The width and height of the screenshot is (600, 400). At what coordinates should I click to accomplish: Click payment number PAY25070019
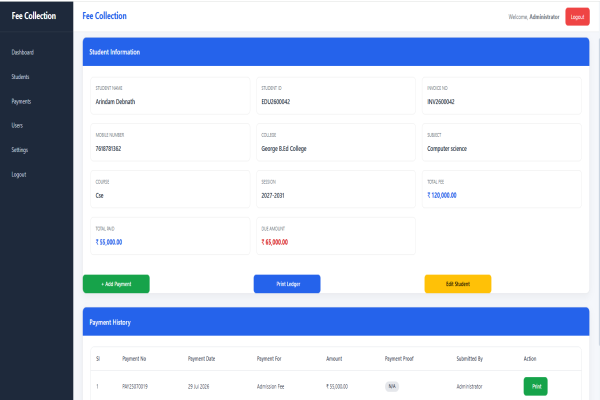(x=135, y=387)
